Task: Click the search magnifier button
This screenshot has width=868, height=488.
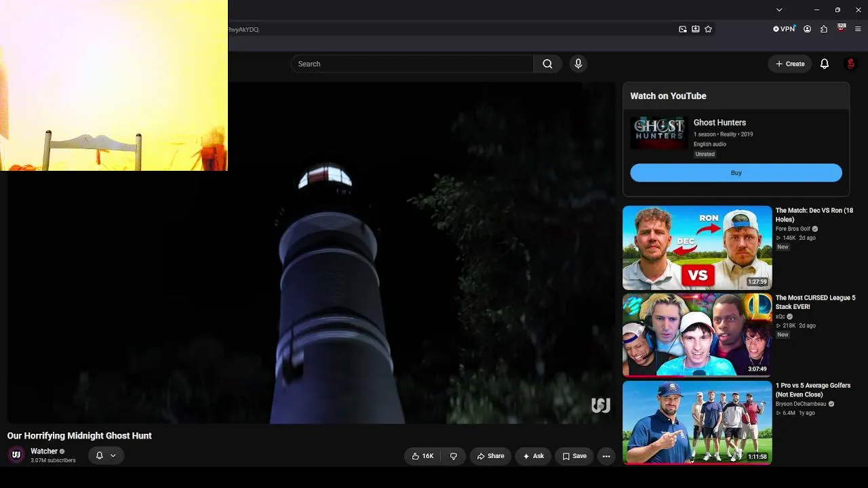Action: tap(547, 64)
